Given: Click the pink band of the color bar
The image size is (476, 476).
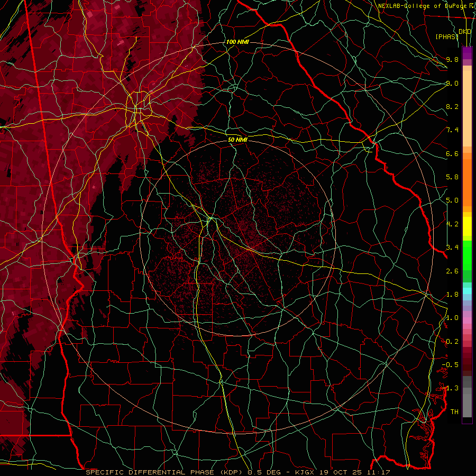Looking at the screenshot, I should [x=467, y=321].
